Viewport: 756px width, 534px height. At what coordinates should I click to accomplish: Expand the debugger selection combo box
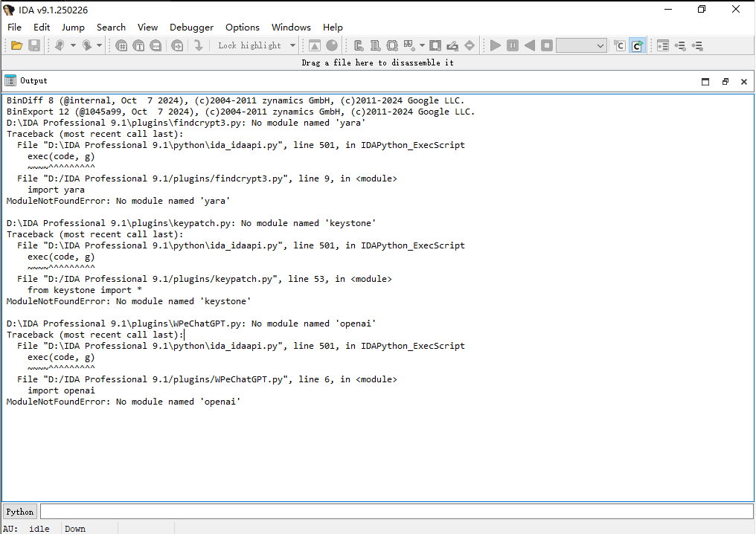[x=600, y=45]
